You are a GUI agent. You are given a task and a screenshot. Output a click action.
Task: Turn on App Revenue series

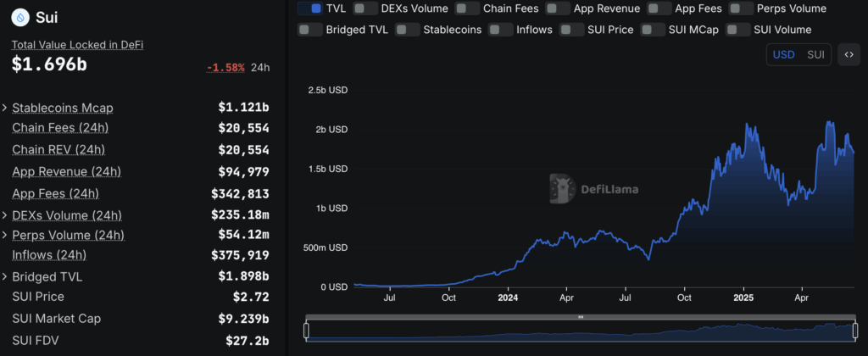[558, 8]
